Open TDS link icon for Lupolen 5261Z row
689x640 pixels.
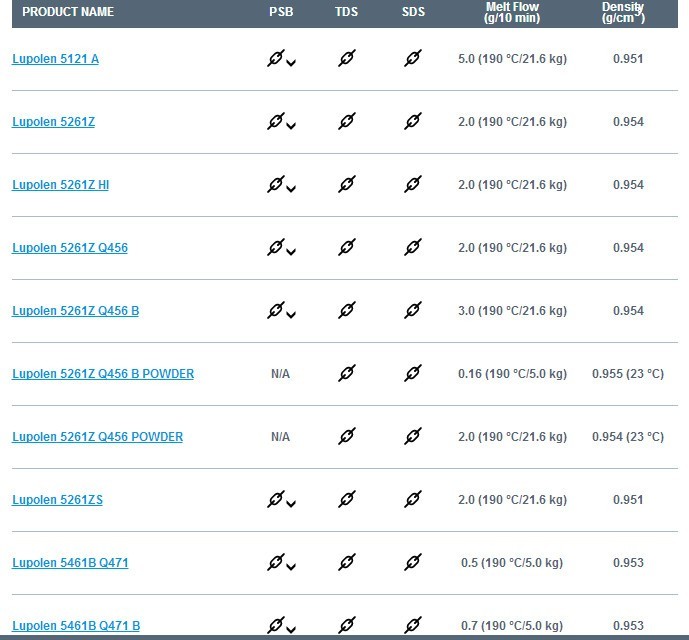click(x=347, y=121)
